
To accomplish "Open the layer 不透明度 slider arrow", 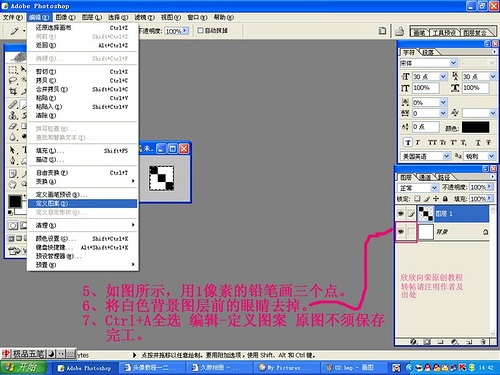I will tap(490, 187).
